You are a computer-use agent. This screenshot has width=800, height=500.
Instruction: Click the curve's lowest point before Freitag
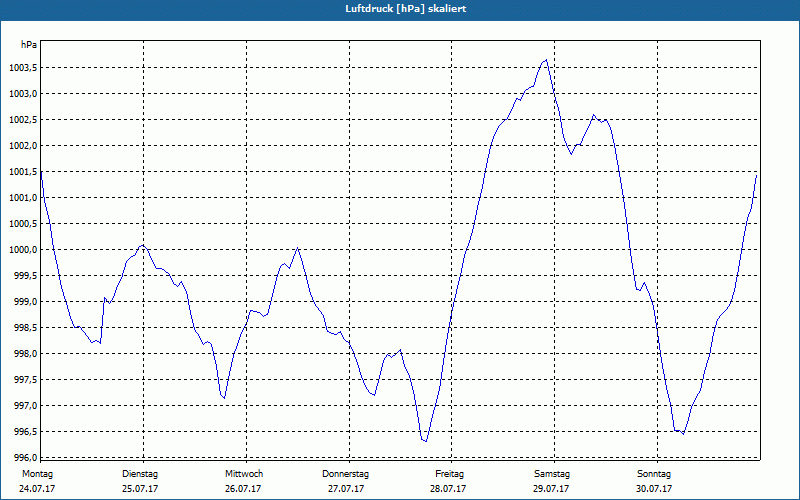click(x=426, y=441)
